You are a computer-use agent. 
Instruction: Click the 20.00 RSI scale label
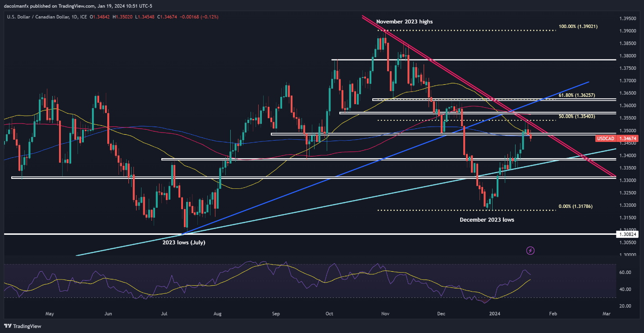click(625, 306)
